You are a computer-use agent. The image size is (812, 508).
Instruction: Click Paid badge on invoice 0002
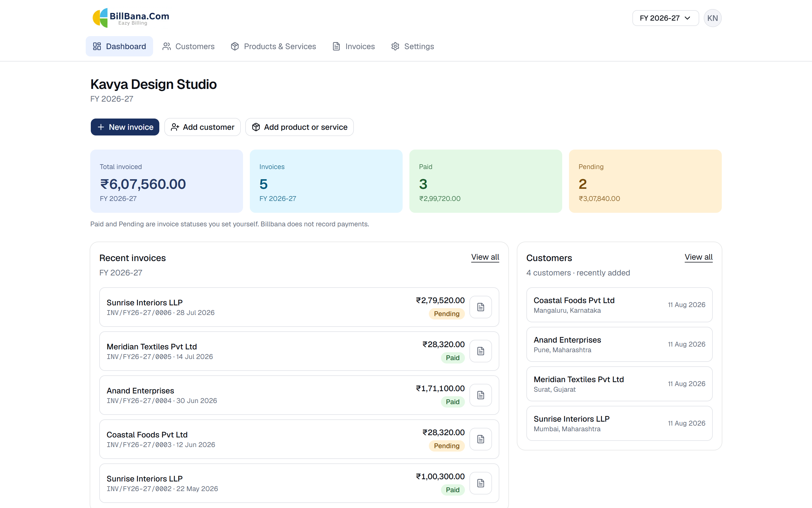pyautogui.click(x=453, y=490)
